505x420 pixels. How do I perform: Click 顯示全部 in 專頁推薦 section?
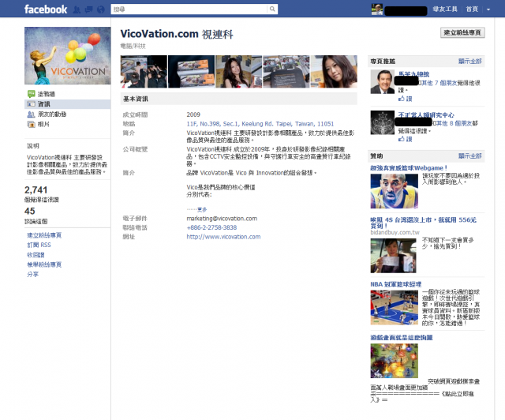(x=470, y=62)
